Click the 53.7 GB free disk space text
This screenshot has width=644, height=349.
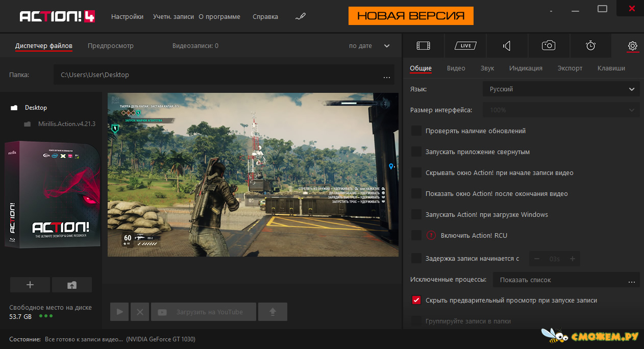(20, 316)
